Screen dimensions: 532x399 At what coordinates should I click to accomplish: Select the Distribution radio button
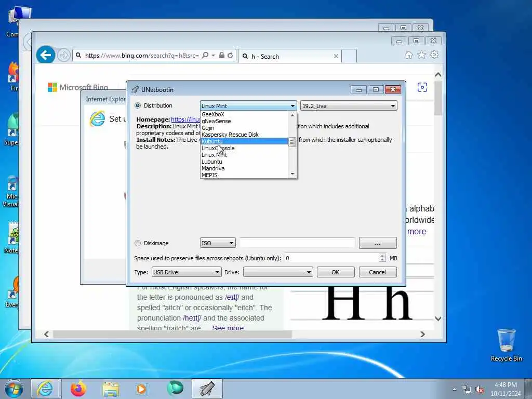[x=138, y=105]
